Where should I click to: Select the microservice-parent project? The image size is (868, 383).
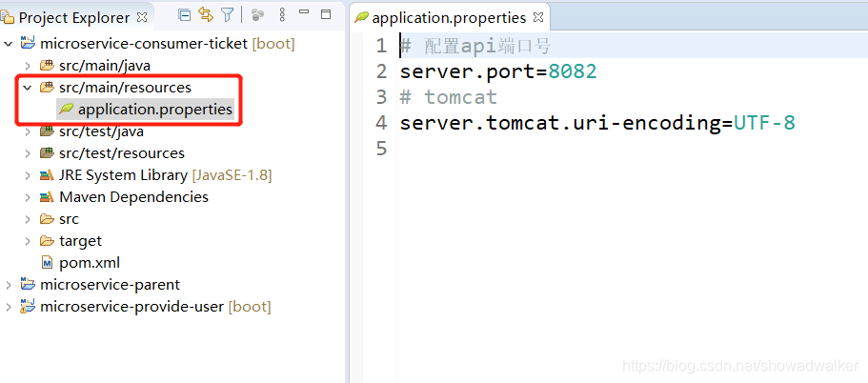coord(111,285)
